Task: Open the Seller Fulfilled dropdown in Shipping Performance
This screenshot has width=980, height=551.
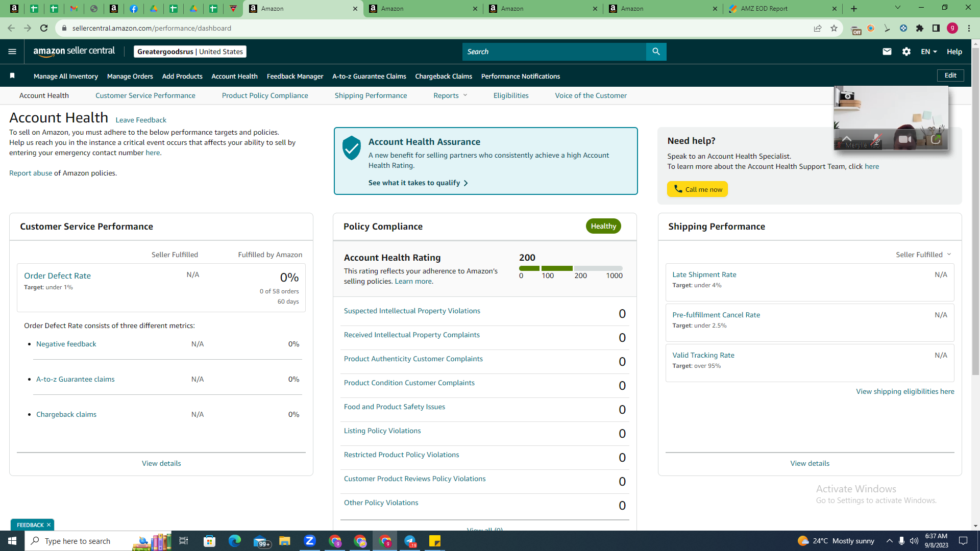Action: [x=923, y=255]
